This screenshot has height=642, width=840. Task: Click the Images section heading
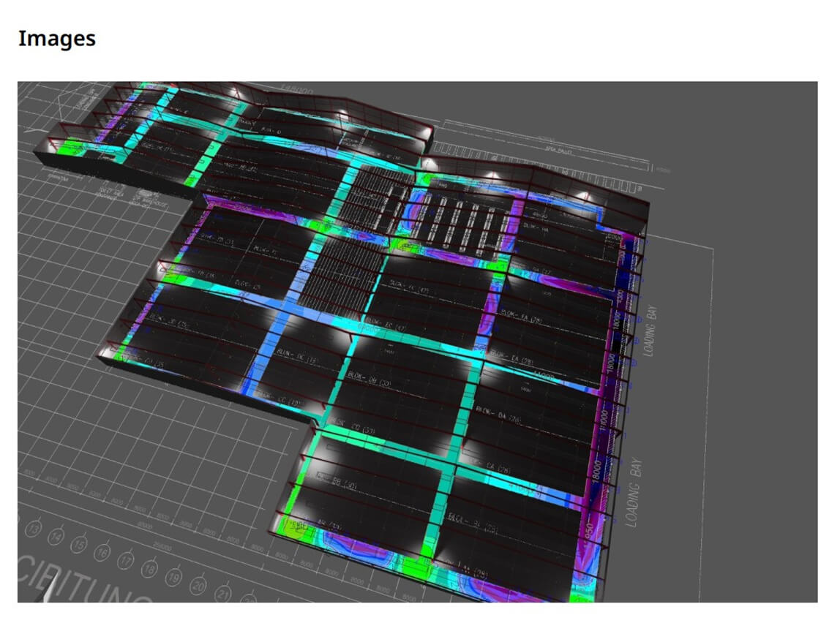click(56, 38)
